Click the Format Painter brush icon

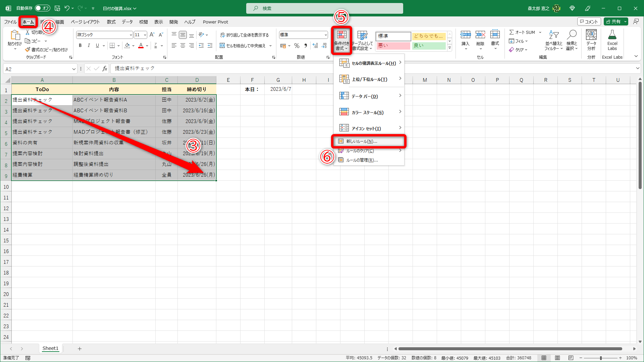[28, 50]
